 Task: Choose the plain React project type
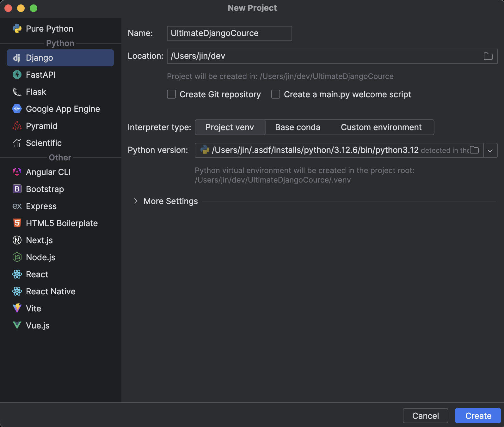coord(60,274)
